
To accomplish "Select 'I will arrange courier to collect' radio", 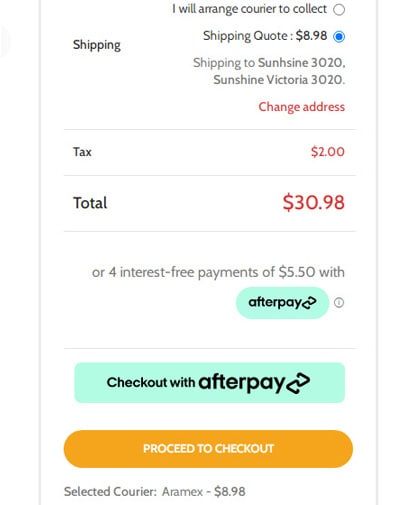I will click(x=339, y=9).
